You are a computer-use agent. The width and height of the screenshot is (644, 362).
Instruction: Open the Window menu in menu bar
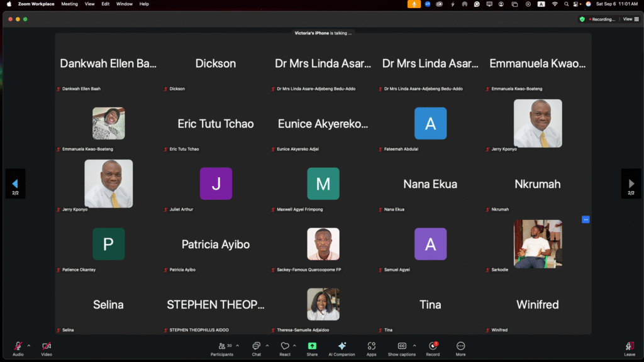(x=124, y=4)
